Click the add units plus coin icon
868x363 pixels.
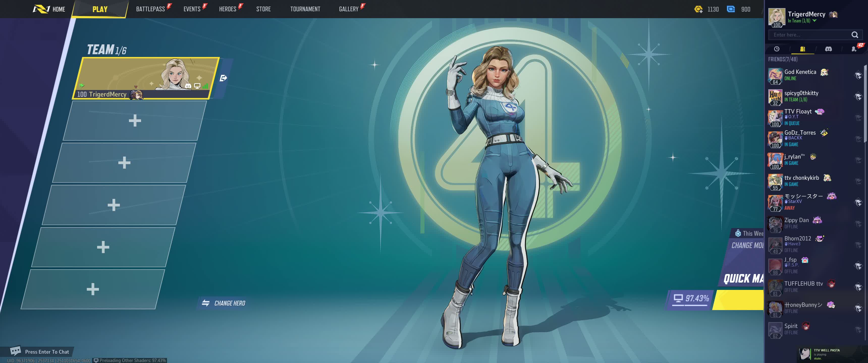(698, 9)
